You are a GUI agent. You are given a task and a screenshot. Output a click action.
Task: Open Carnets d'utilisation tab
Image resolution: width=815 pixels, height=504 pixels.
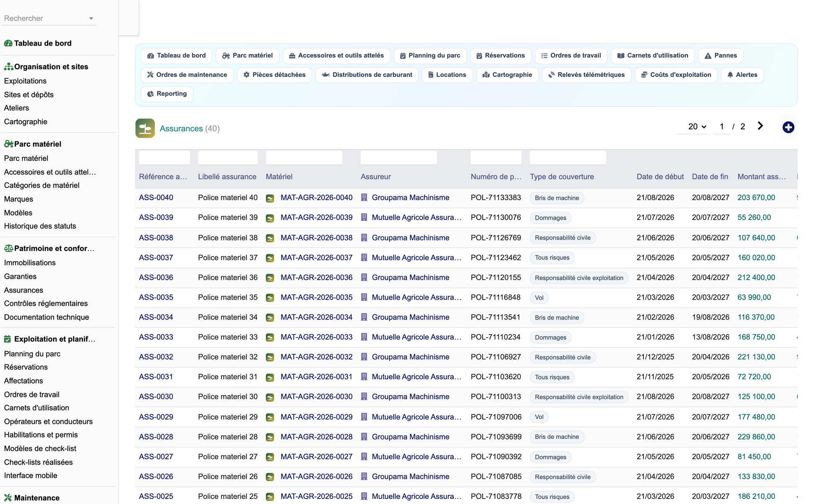(653, 56)
